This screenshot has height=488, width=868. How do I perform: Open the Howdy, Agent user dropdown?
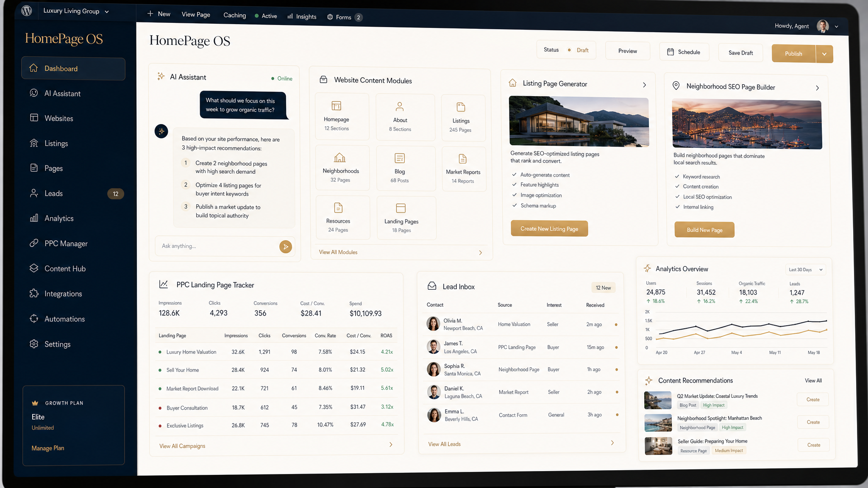tap(807, 26)
